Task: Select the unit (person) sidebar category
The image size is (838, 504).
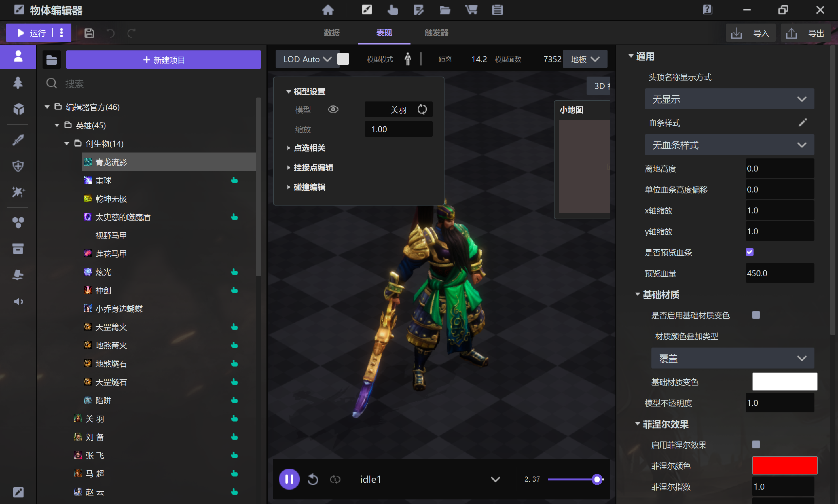Action: tap(18, 56)
